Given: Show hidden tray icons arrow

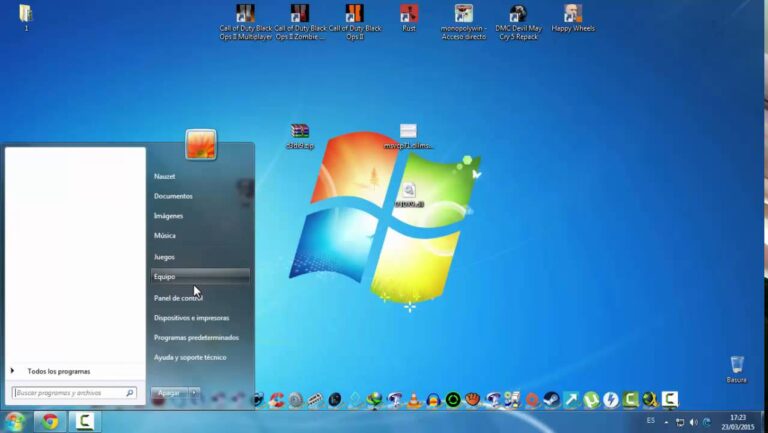Looking at the screenshot, I should coord(666,422).
